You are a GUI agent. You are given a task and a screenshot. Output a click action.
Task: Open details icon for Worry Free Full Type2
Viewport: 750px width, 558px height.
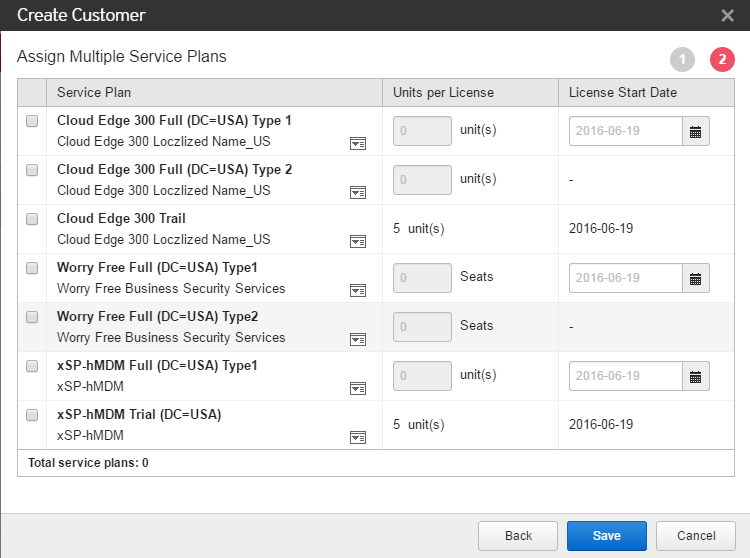pos(357,340)
